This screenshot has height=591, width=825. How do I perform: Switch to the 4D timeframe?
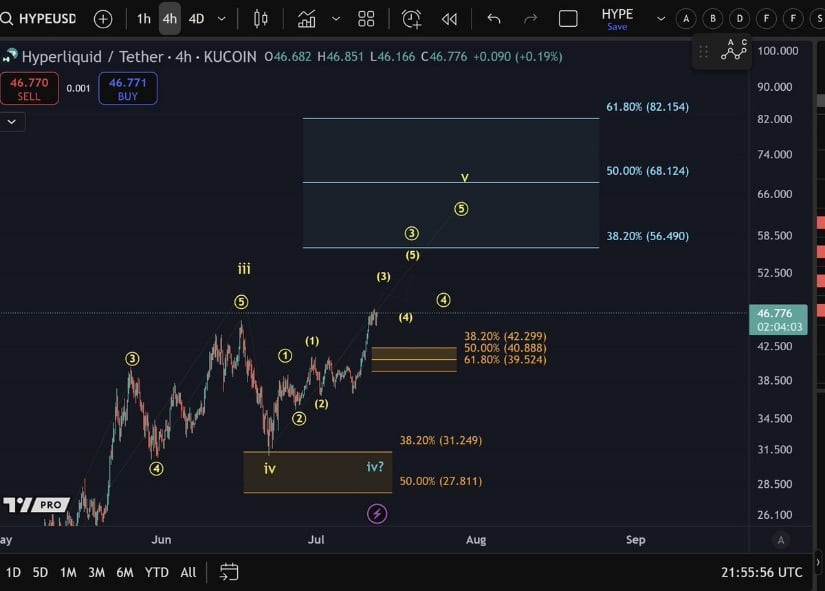196,19
